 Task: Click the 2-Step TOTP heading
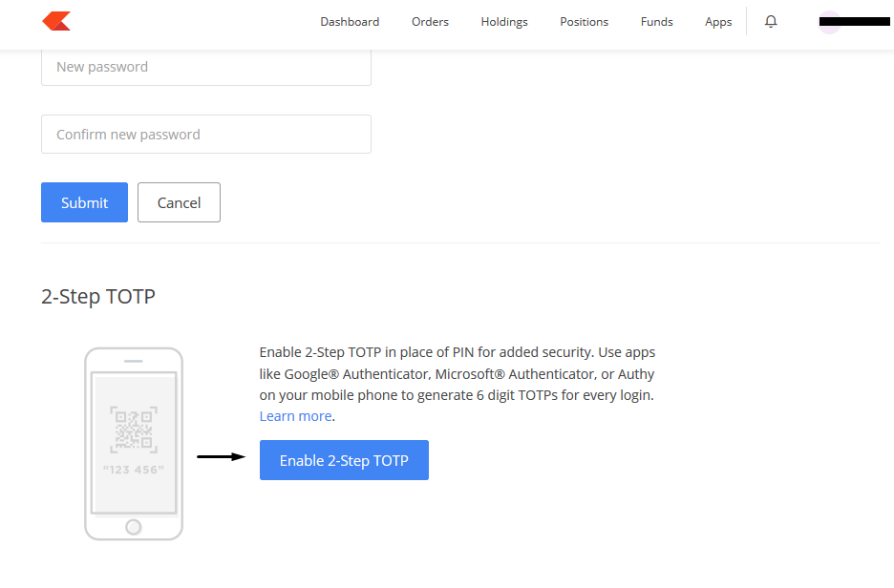click(x=98, y=296)
